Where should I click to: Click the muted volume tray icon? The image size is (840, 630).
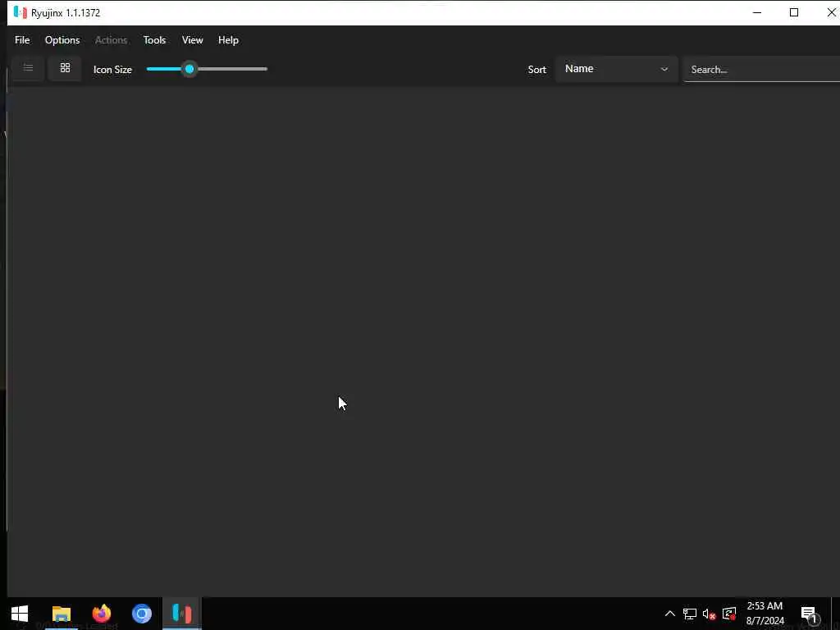(709, 614)
